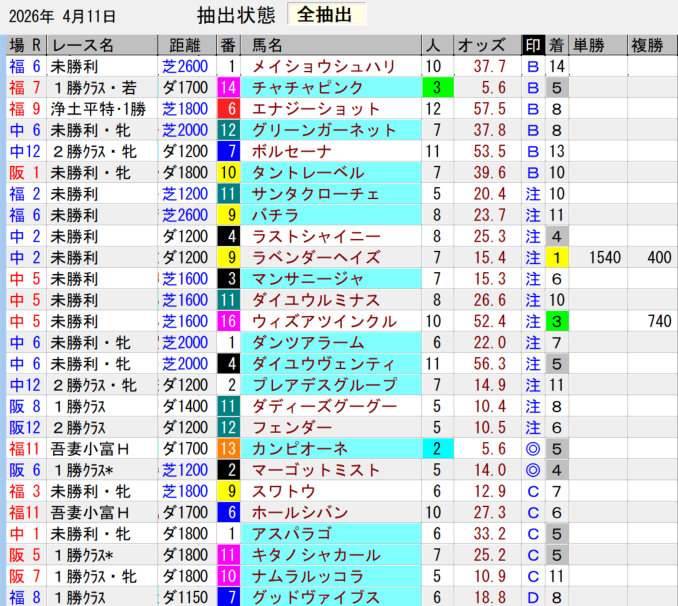Screen dimensions: 678x606
Task: Click green popularity cell 3 for チャチャピンク
Action: [438, 88]
